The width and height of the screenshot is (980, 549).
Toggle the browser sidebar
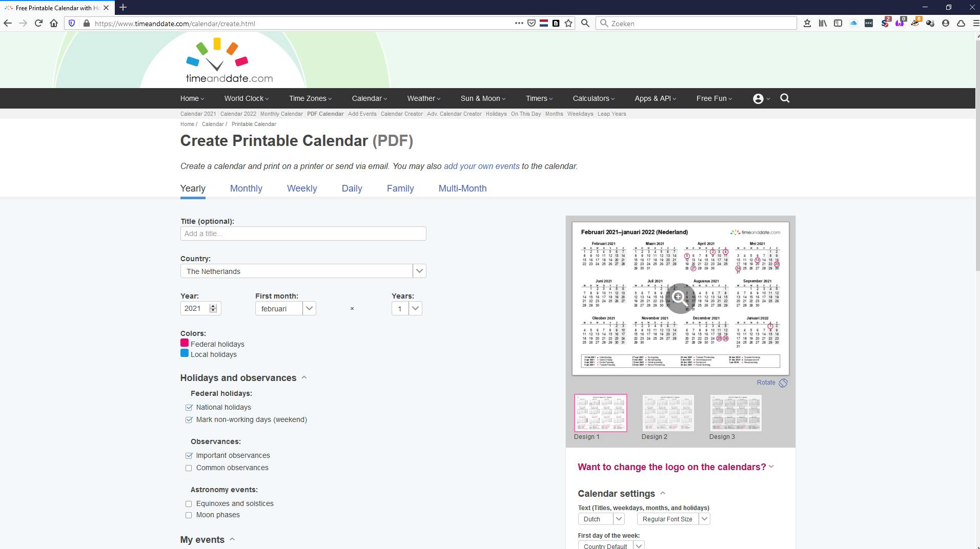[x=838, y=23]
